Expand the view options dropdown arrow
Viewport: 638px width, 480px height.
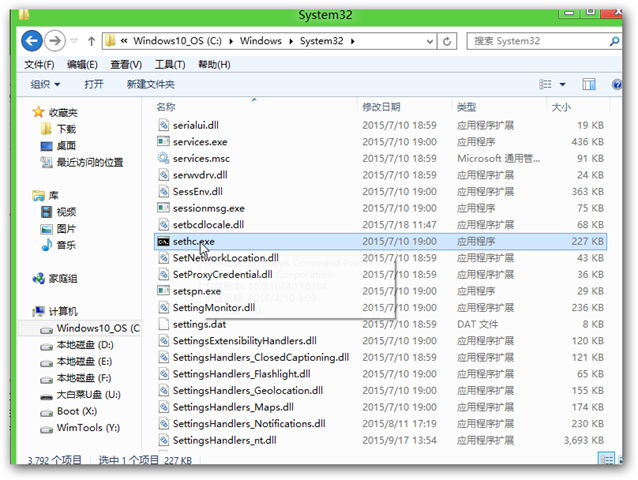562,85
